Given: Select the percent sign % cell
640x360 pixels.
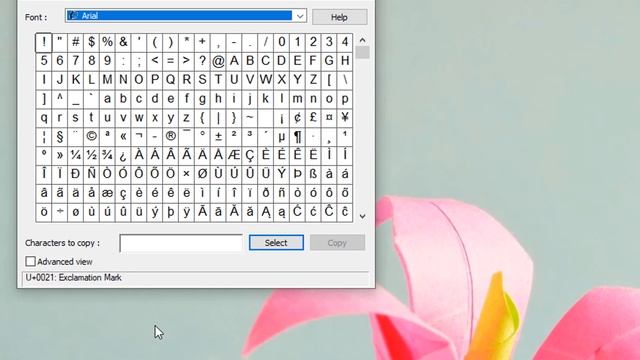Looking at the screenshot, I should tap(107, 42).
